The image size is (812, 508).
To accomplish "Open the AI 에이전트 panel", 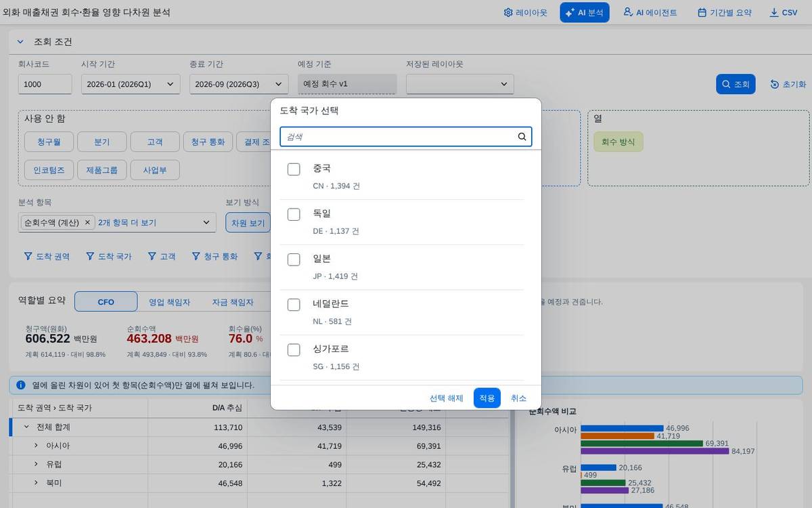I will click(x=650, y=12).
